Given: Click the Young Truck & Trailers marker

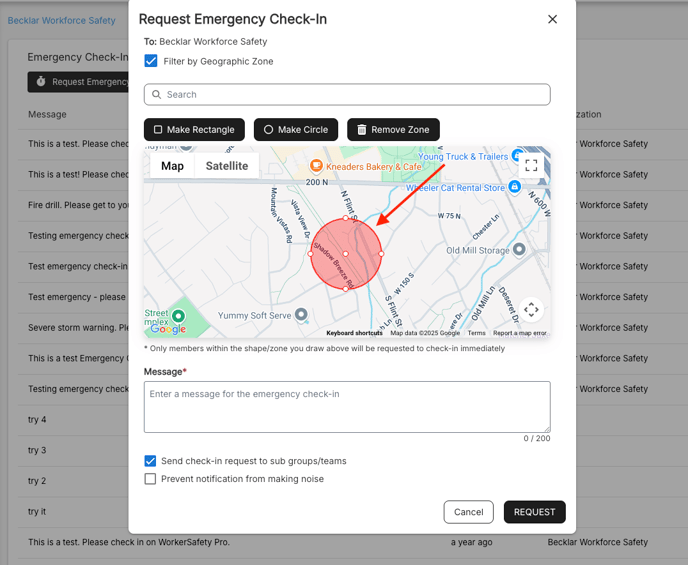Looking at the screenshot, I should (x=516, y=155).
